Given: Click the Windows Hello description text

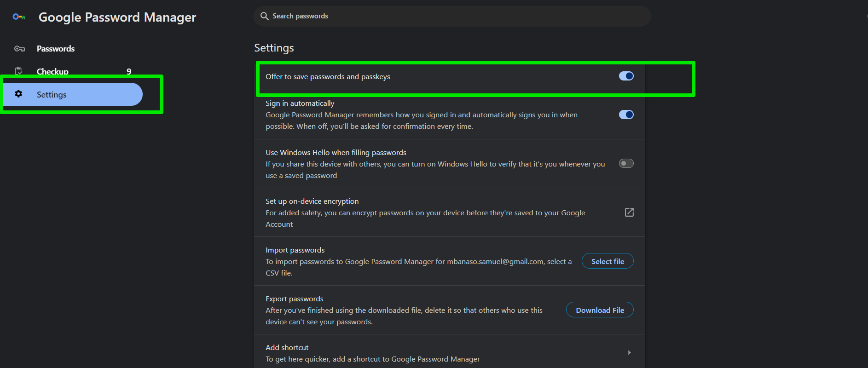Looking at the screenshot, I should point(435,170).
